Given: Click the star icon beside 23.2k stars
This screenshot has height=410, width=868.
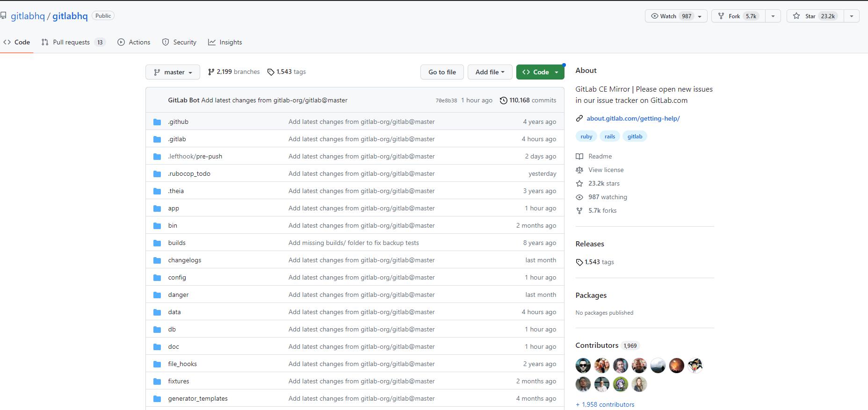Looking at the screenshot, I should click(x=579, y=183).
